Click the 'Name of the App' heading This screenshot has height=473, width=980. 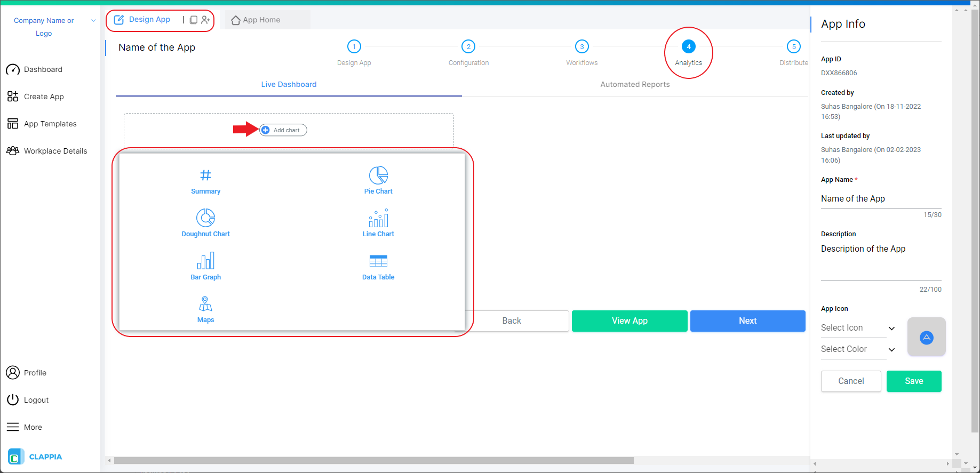point(157,47)
